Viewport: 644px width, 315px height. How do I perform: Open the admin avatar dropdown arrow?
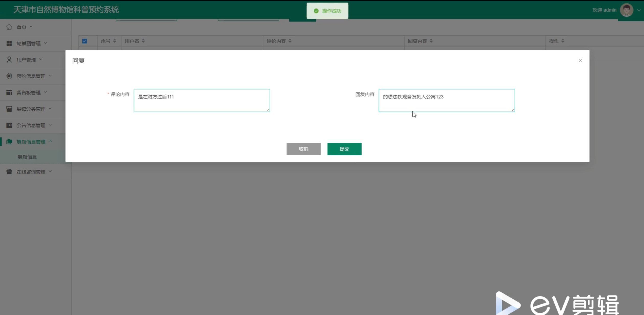click(x=639, y=10)
